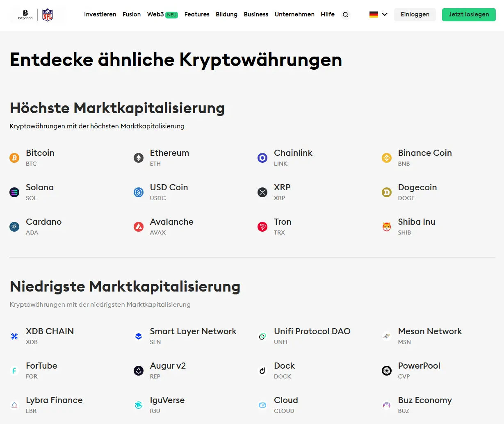Open the Investieren menu
This screenshot has width=504, height=424.
[100, 14]
